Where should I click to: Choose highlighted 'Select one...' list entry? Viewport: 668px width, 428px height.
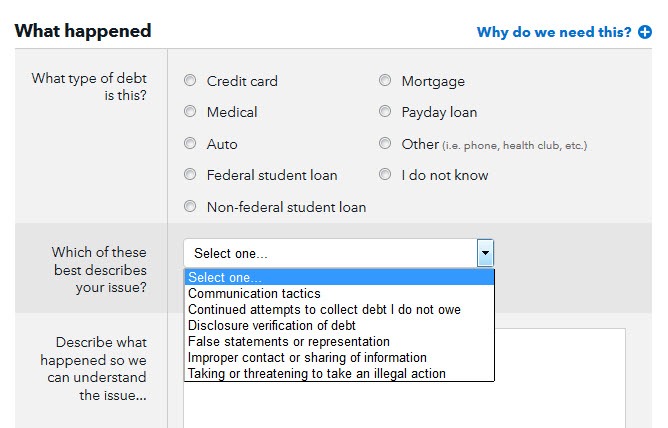coord(338,278)
